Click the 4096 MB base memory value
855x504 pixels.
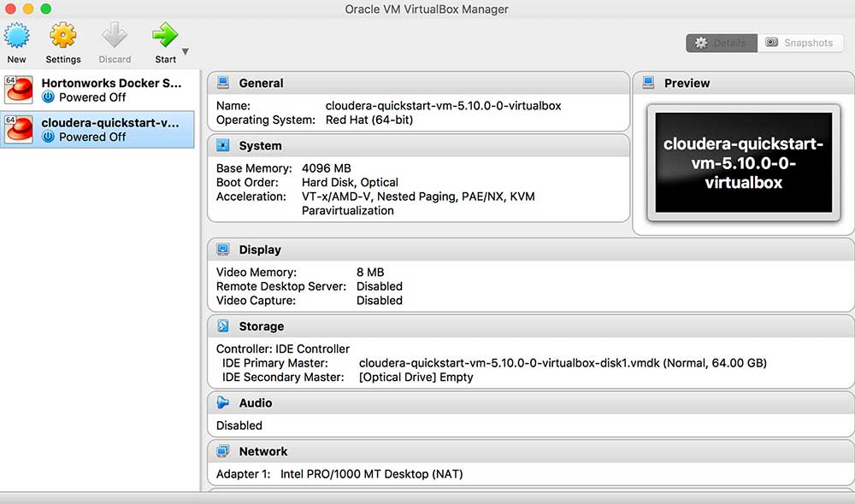tap(326, 168)
